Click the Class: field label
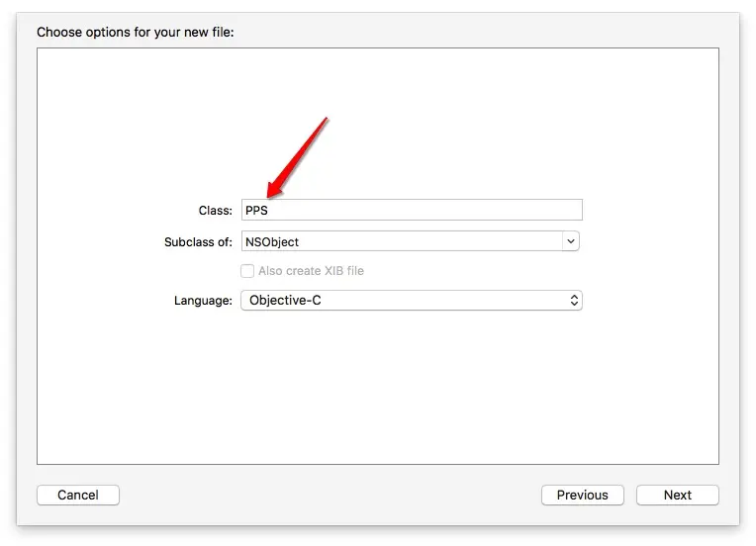 215,211
